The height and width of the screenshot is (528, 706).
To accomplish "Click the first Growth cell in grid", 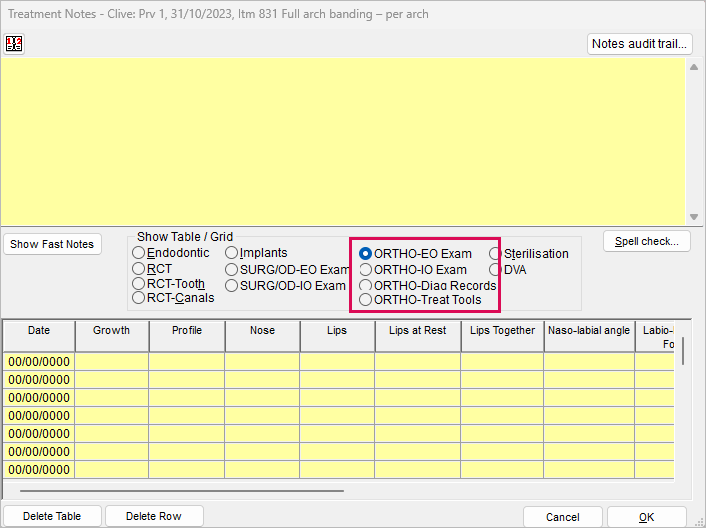I will click(111, 361).
